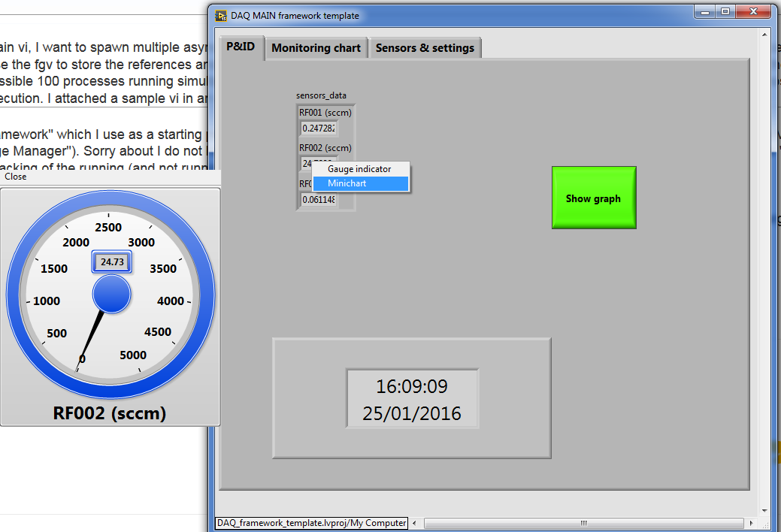Open the Monitoring chart tab
Image resolution: width=781 pixels, height=532 pixels.
(316, 48)
